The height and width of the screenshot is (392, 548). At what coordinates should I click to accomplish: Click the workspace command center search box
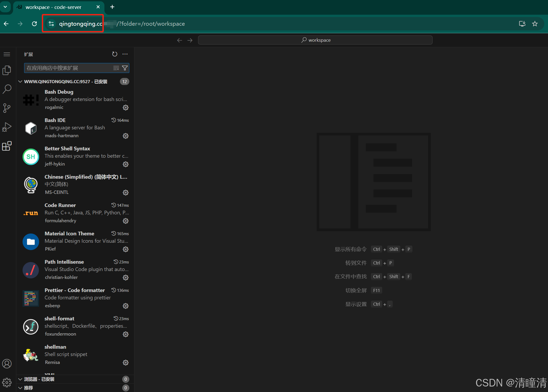(x=315, y=40)
